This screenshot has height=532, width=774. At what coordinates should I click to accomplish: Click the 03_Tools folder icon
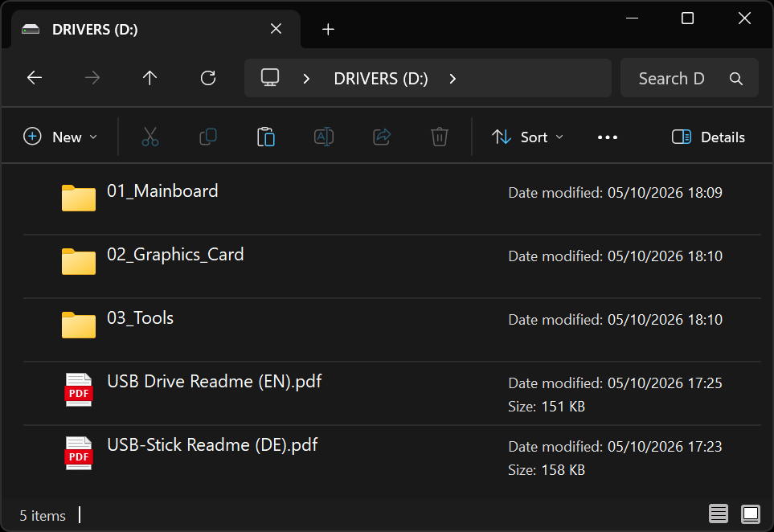click(x=79, y=325)
